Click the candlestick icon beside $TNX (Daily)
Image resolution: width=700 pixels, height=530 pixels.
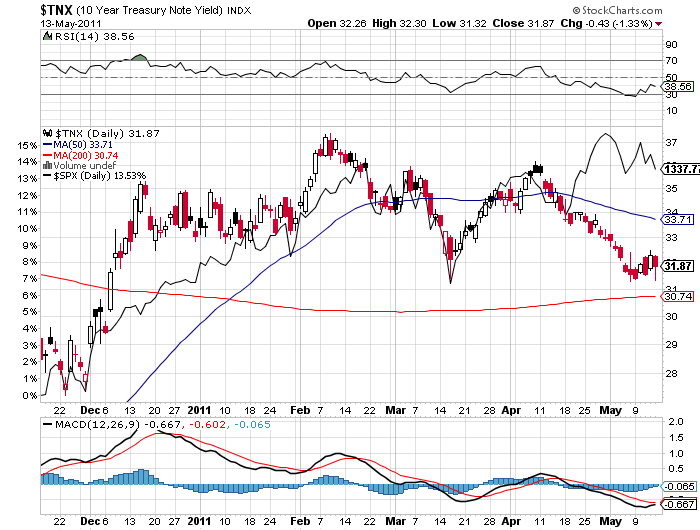pyautogui.click(x=46, y=132)
